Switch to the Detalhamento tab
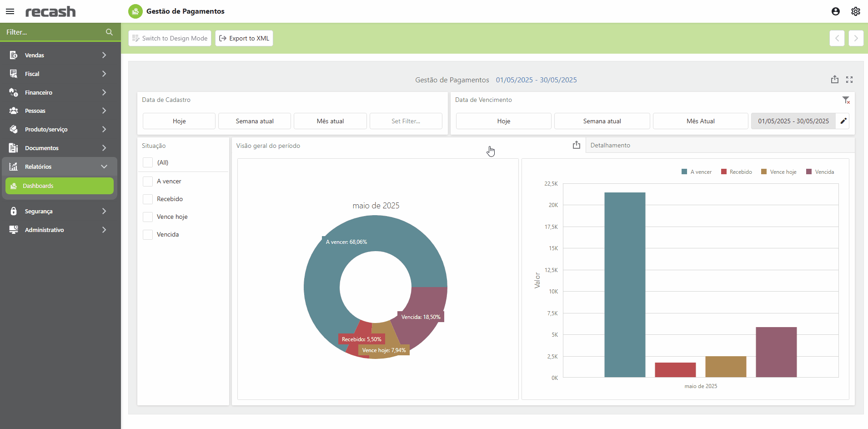Image resolution: width=868 pixels, height=429 pixels. pyautogui.click(x=610, y=146)
